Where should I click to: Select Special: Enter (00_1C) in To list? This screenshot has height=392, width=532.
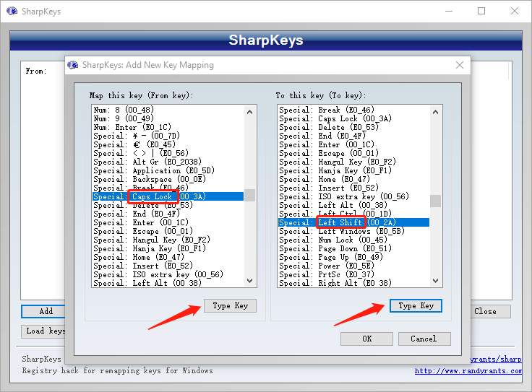[354, 144]
